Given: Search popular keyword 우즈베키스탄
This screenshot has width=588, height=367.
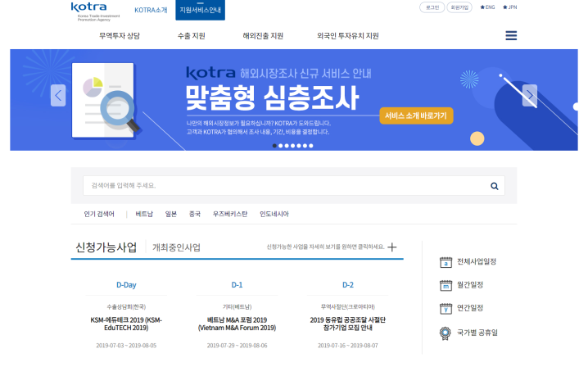Looking at the screenshot, I should (x=230, y=214).
